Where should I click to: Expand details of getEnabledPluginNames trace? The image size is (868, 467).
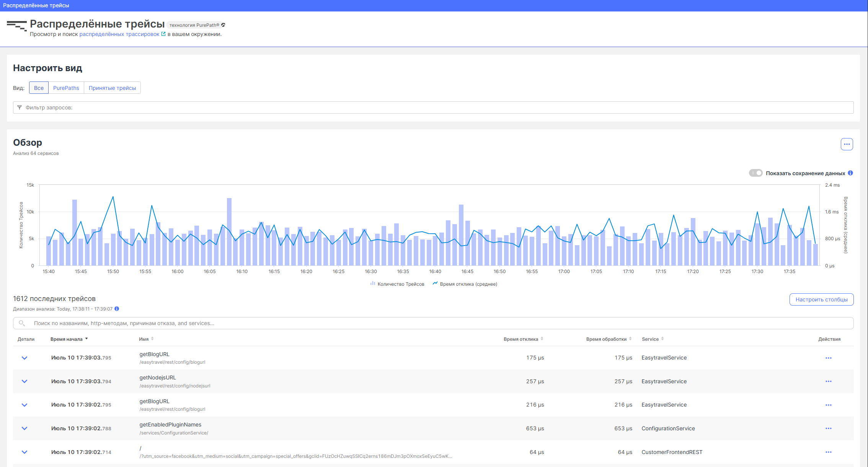(x=24, y=428)
